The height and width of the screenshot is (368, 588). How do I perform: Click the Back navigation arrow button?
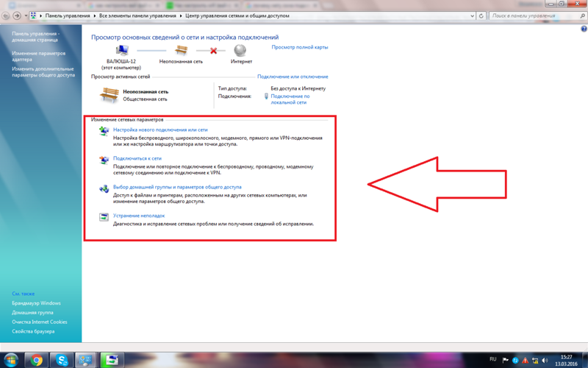pyautogui.click(x=6, y=15)
